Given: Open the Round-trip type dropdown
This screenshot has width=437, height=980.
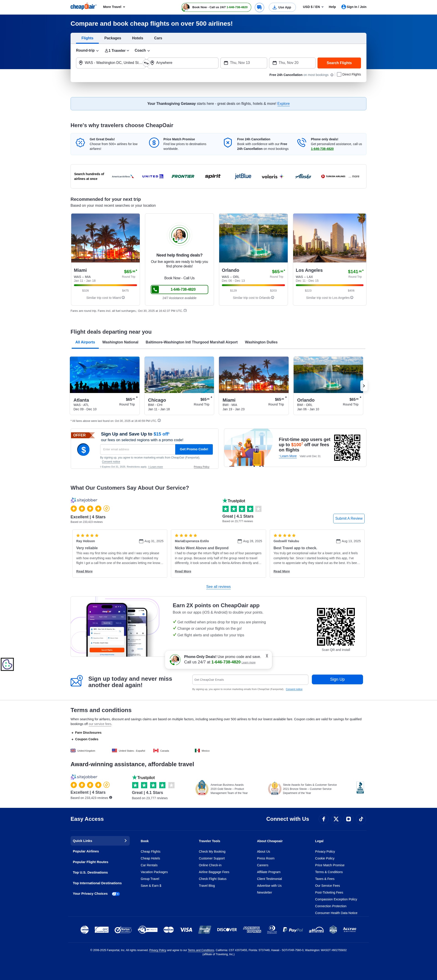Looking at the screenshot, I should 87,50.
